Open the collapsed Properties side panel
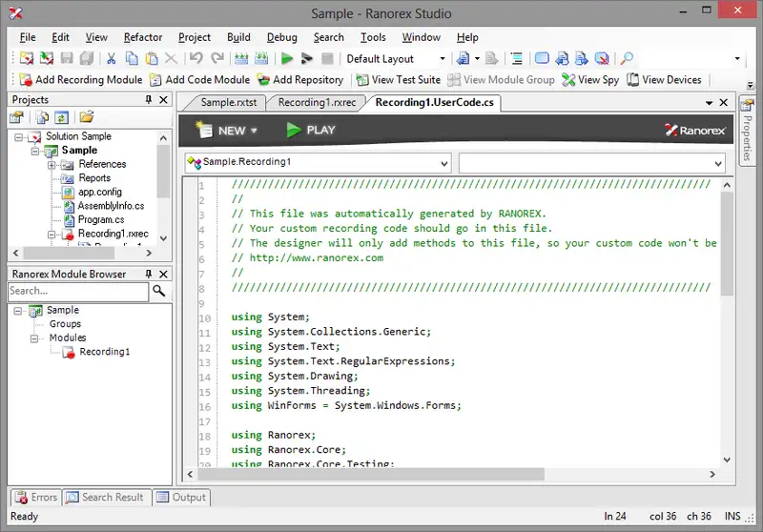Screen dimensions: 763x532 (747, 131)
